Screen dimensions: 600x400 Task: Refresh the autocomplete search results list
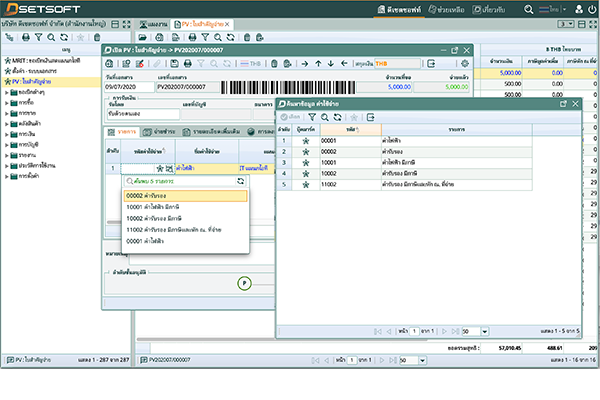[240, 181]
